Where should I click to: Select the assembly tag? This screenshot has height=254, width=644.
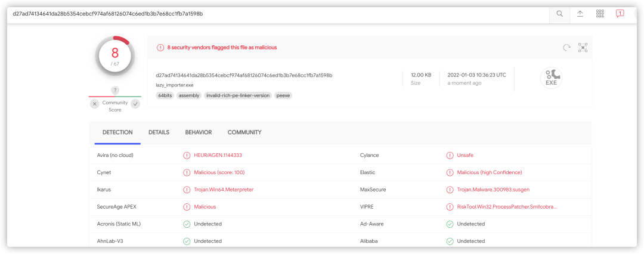[x=190, y=95]
